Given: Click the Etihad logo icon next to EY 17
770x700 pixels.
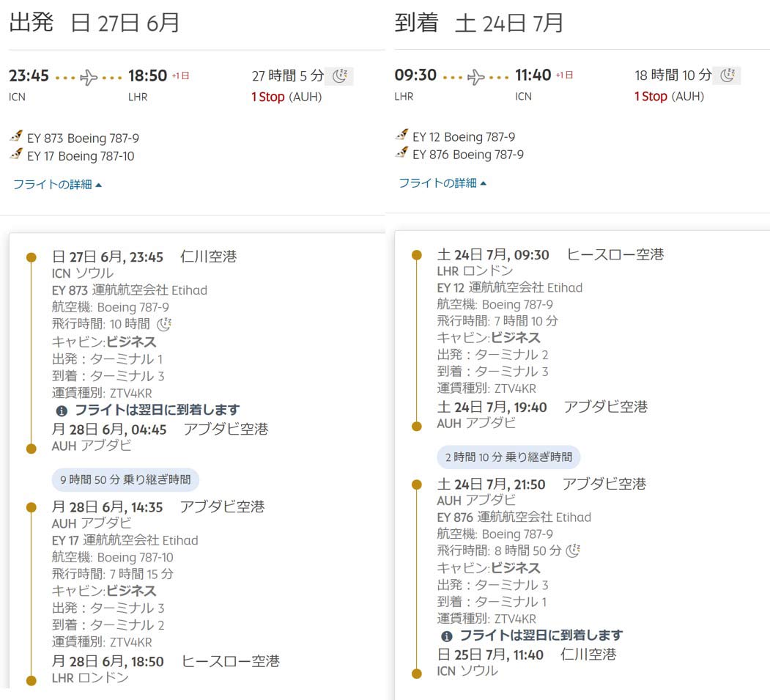Looking at the screenshot, I should point(16,155).
